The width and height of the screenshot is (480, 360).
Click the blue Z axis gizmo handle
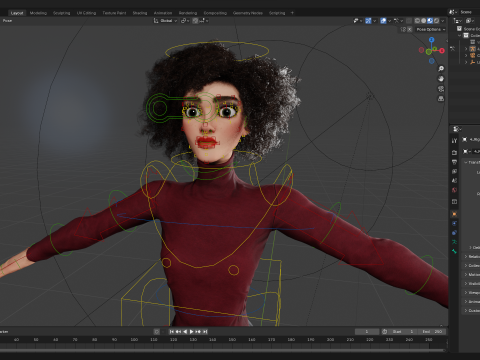(432, 40)
